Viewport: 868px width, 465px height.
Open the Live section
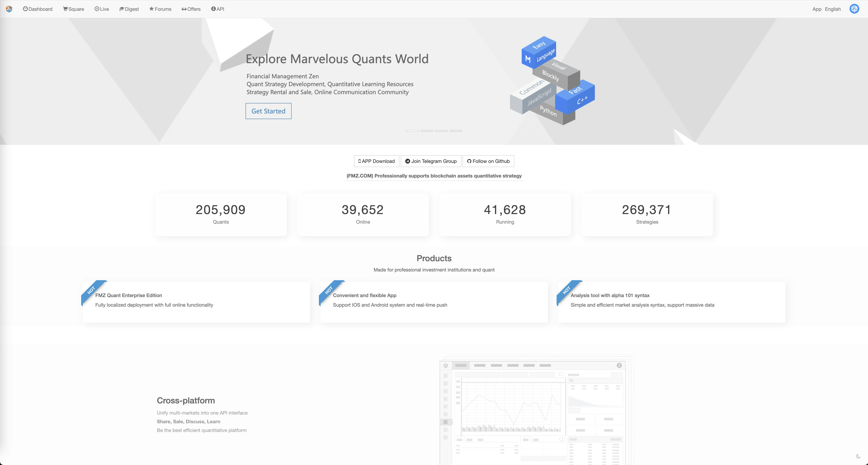[102, 9]
